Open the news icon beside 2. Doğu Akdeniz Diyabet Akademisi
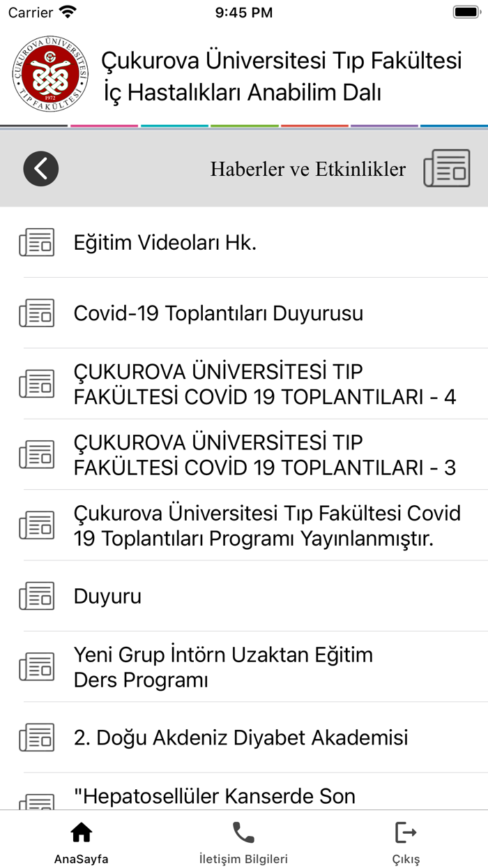 coord(37,737)
